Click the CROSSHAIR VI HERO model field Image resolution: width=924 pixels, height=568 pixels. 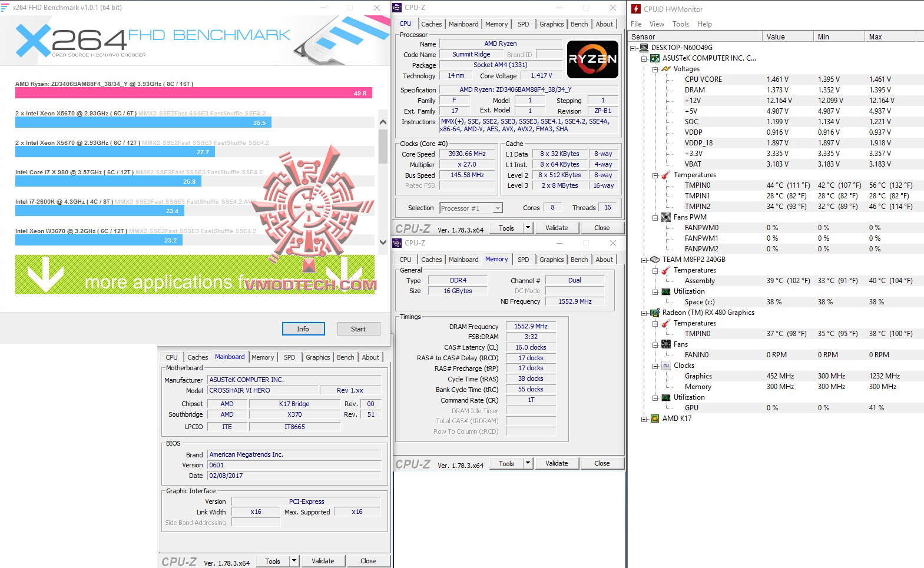[263, 390]
